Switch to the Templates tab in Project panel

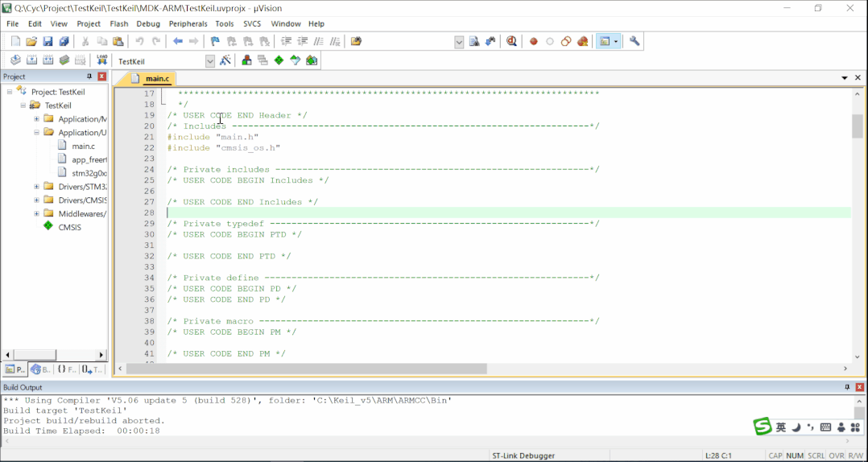(x=92, y=369)
